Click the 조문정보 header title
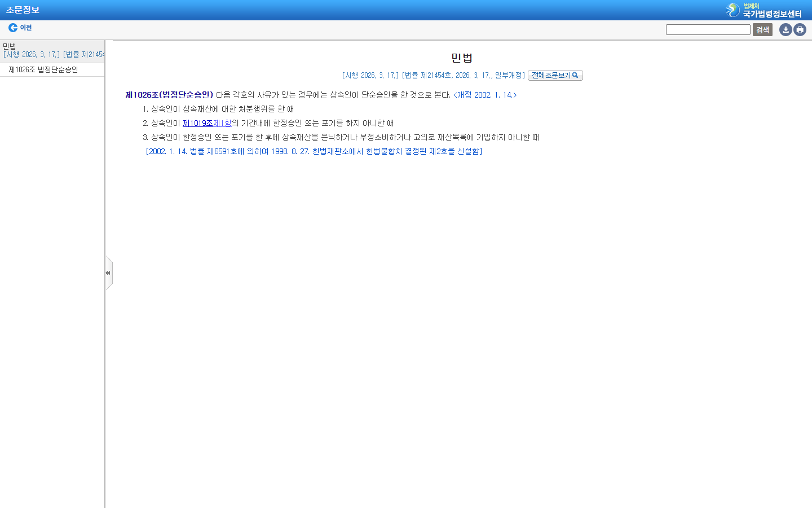Viewport: 812px width, 508px height. point(23,10)
